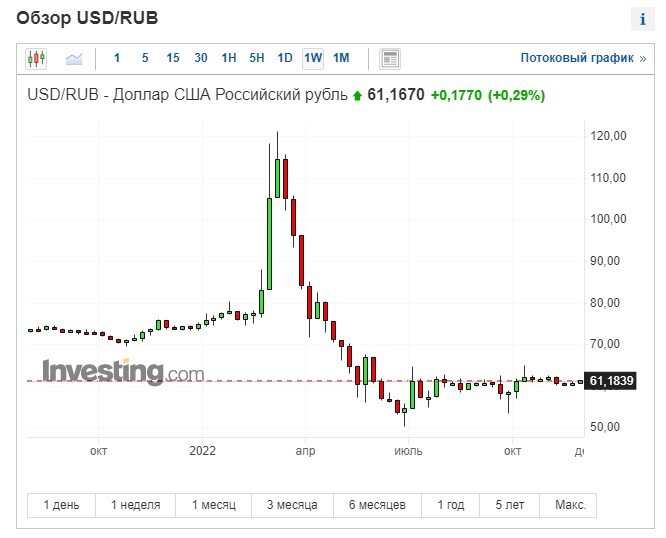This screenshot has height=538, width=666.
Task: Choose the 1M interval
Action: (x=341, y=58)
